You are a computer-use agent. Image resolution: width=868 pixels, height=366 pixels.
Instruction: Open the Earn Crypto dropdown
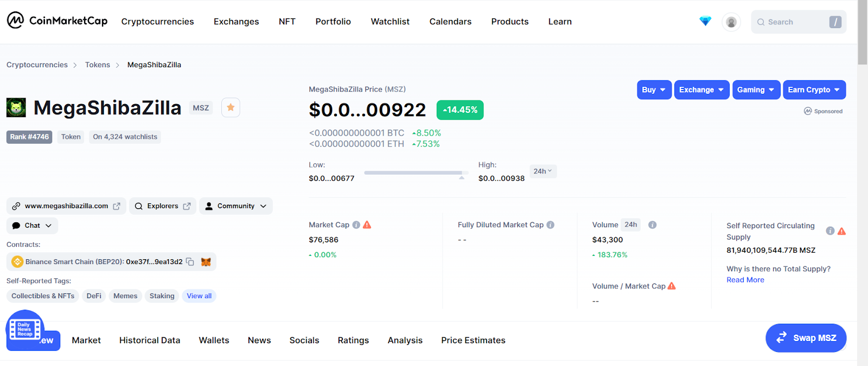pos(814,90)
